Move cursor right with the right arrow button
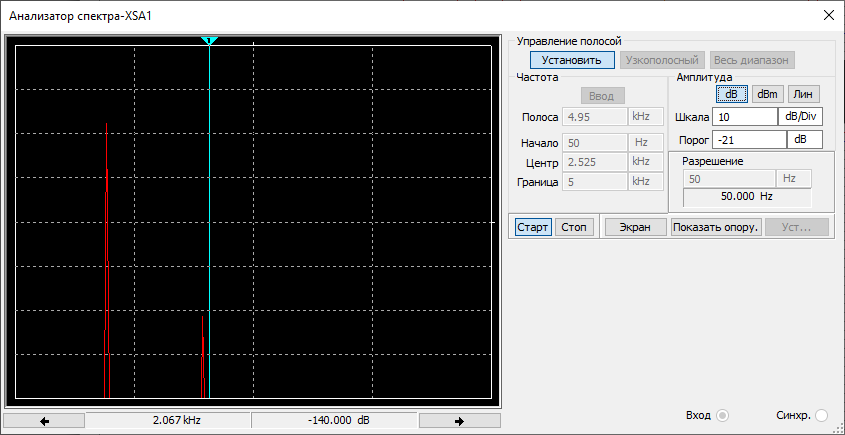 click(460, 421)
